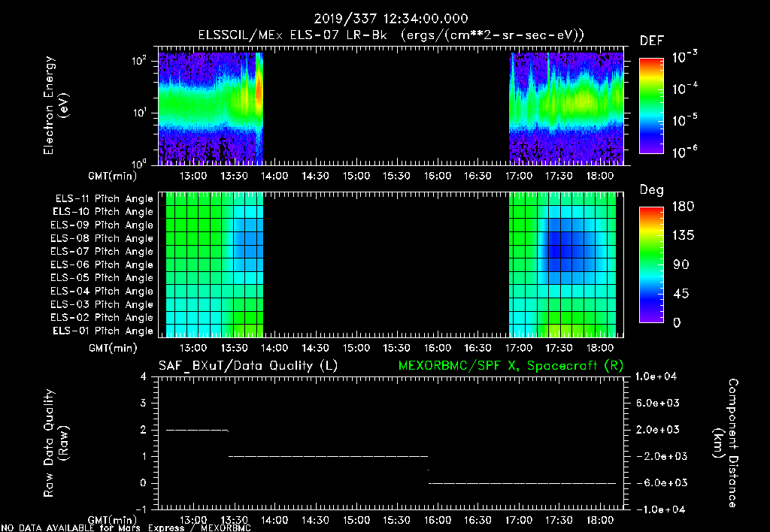The height and width of the screenshot is (532, 770).
Task: Click the GMT(min) label under the spectrogram
Action: [113, 176]
